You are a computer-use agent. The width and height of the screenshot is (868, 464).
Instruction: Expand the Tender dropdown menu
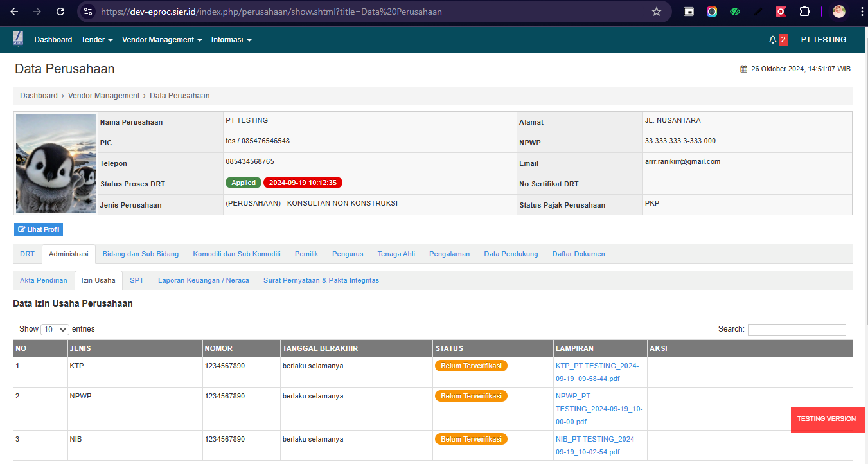tap(96, 40)
